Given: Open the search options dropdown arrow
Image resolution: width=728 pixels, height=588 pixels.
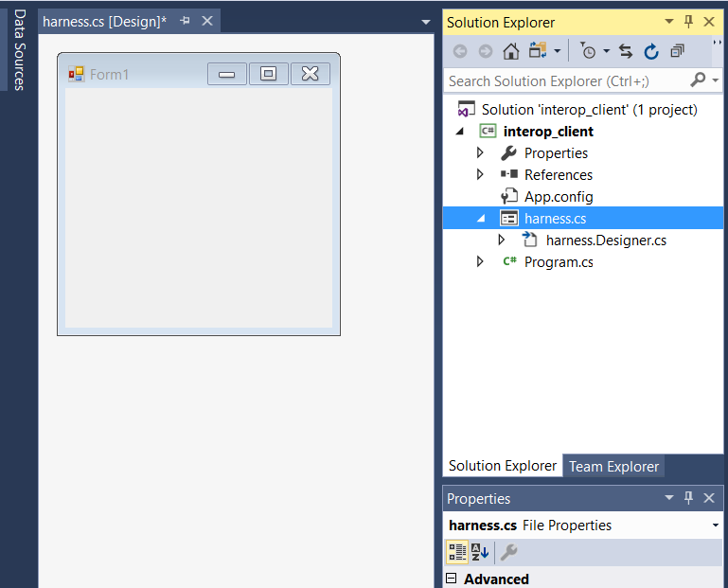Looking at the screenshot, I should pos(716,80).
